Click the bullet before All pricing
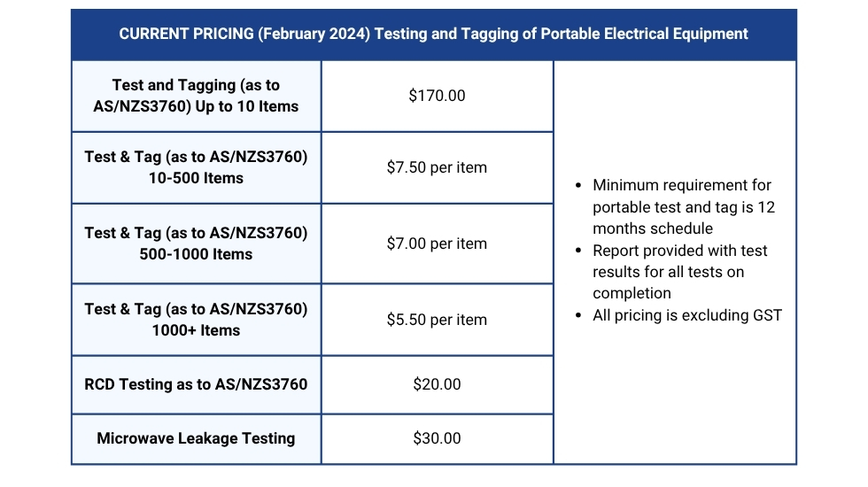868x487 pixels. pos(578,316)
